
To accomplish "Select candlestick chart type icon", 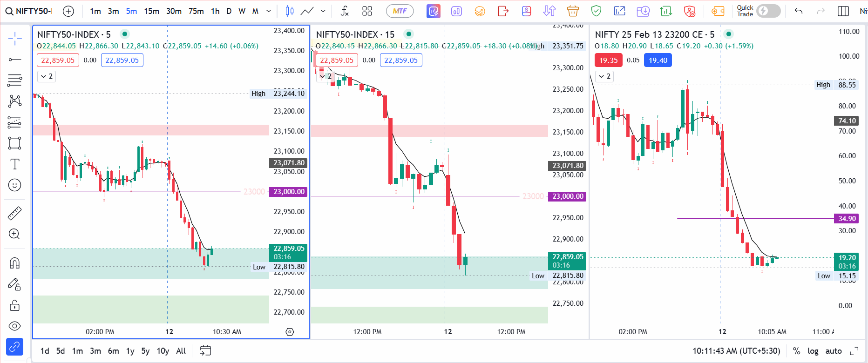I will click(289, 11).
